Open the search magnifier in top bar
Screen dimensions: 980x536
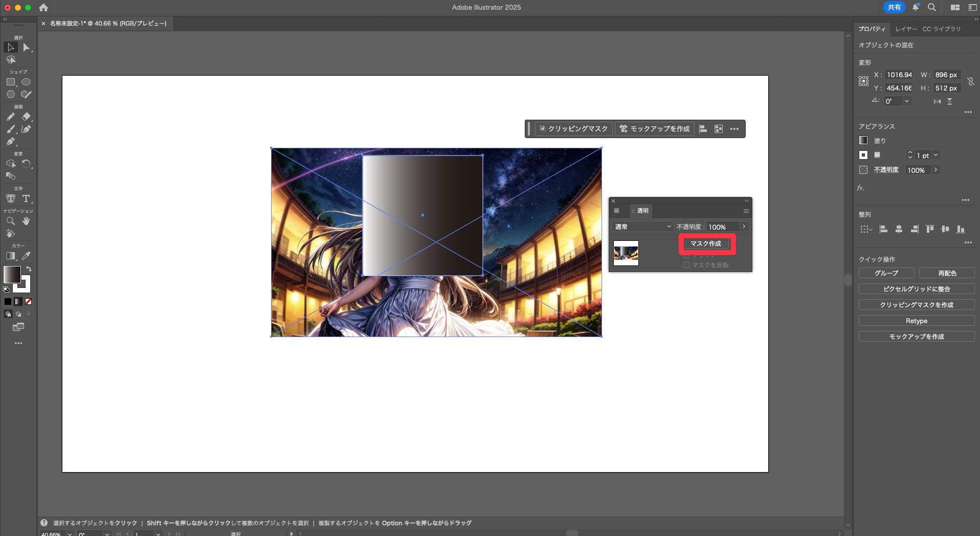click(932, 7)
